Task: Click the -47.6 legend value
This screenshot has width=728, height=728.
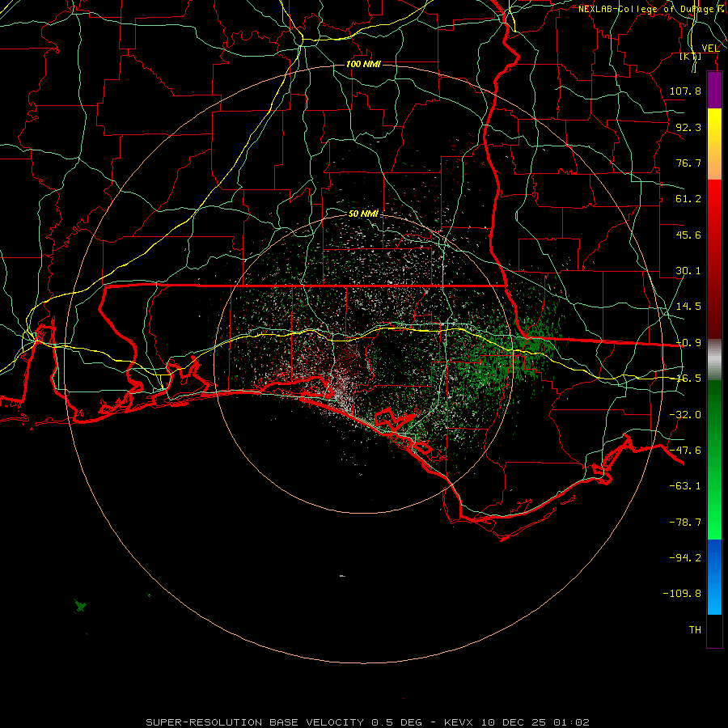Action: (x=685, y=451)
